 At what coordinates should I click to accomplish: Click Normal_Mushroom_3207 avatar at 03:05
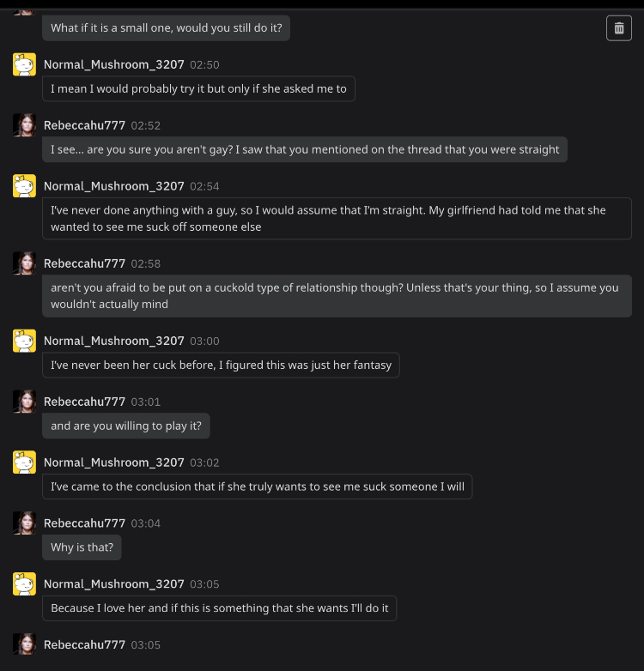(x=24, y=584)
